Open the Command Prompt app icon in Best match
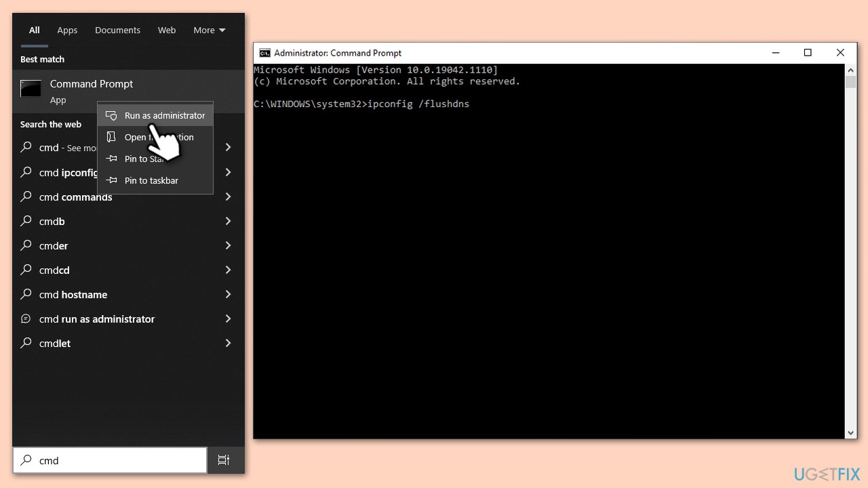Viewport: 868px width, 488px height. click(31, 88)
